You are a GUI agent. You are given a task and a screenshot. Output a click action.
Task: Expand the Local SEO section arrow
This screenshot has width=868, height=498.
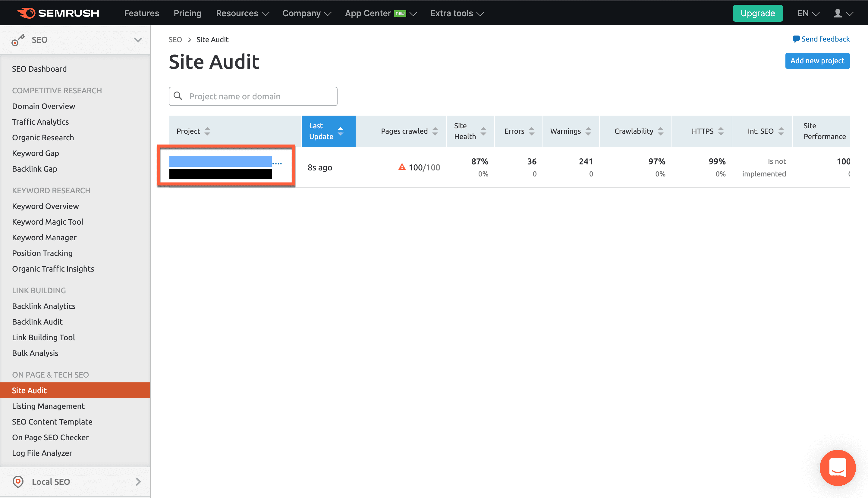[x=138, y=481]
